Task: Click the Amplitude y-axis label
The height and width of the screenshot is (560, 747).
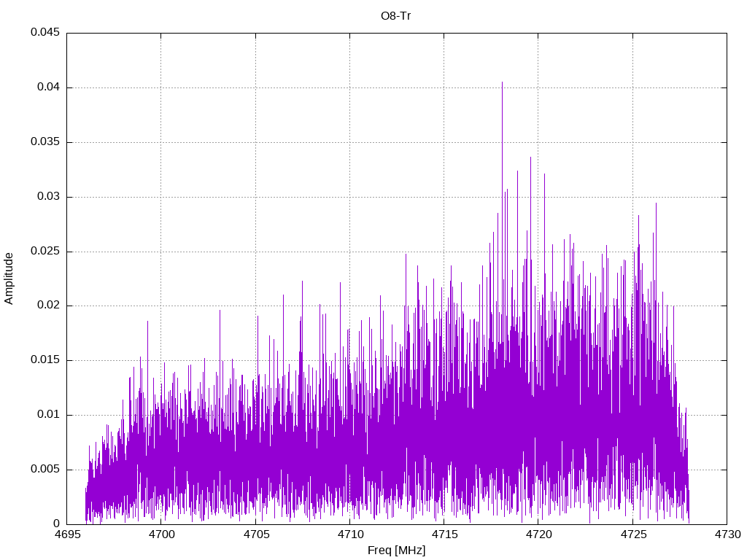Action: click(9, 279)
